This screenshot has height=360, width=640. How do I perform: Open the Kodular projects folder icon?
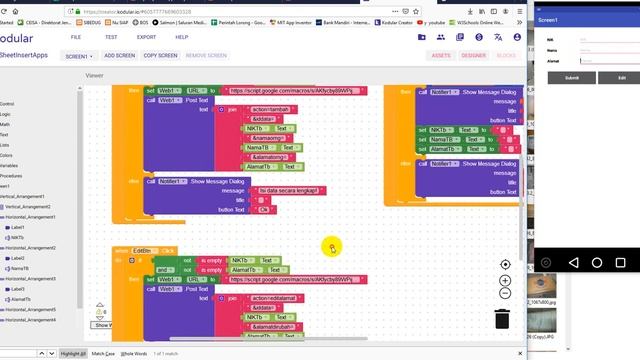click(422, 37)
